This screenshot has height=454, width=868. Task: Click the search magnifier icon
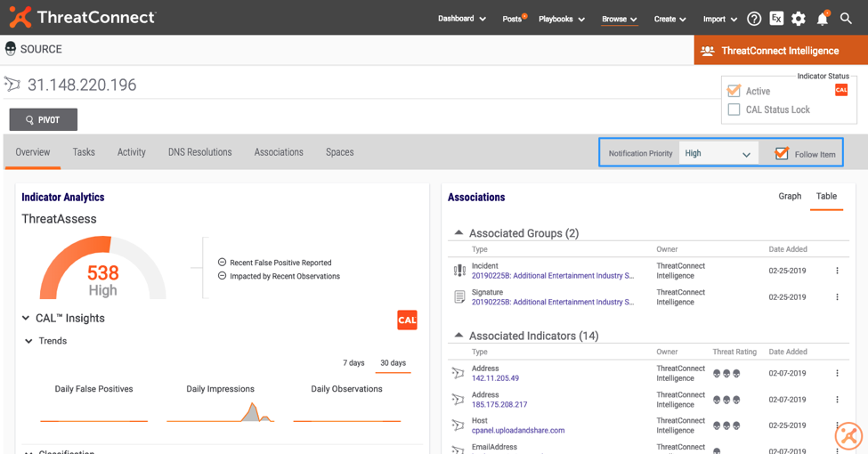point(846,19)
